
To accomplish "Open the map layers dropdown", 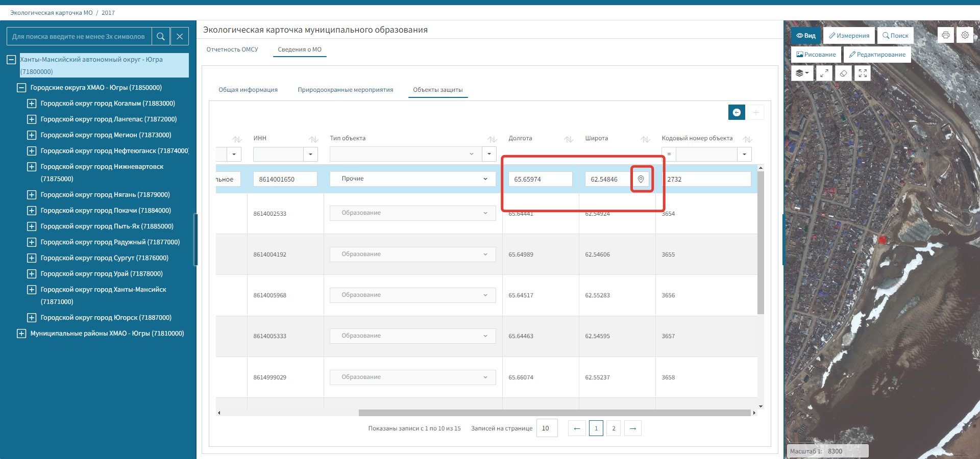I will [x=802, y=73].
